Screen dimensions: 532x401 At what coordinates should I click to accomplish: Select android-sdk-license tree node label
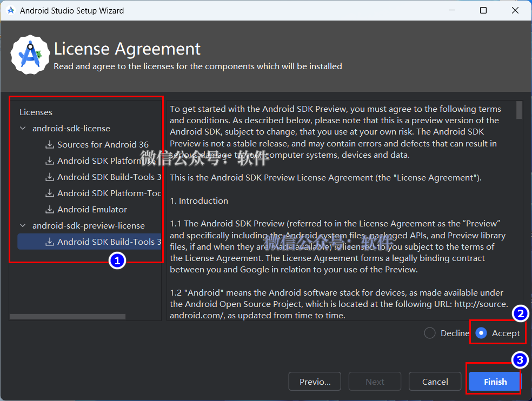point(71,128)
